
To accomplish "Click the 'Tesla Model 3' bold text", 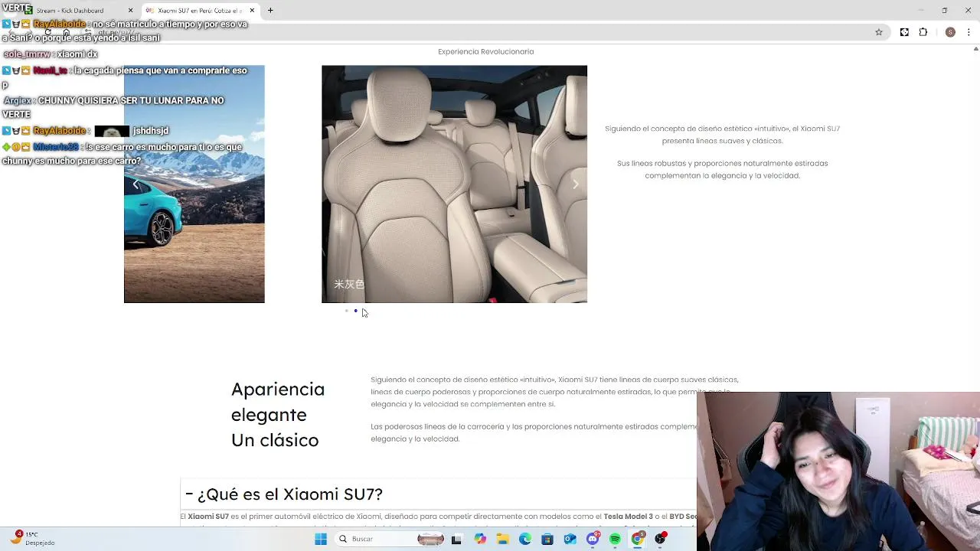I will pos(628,517).
